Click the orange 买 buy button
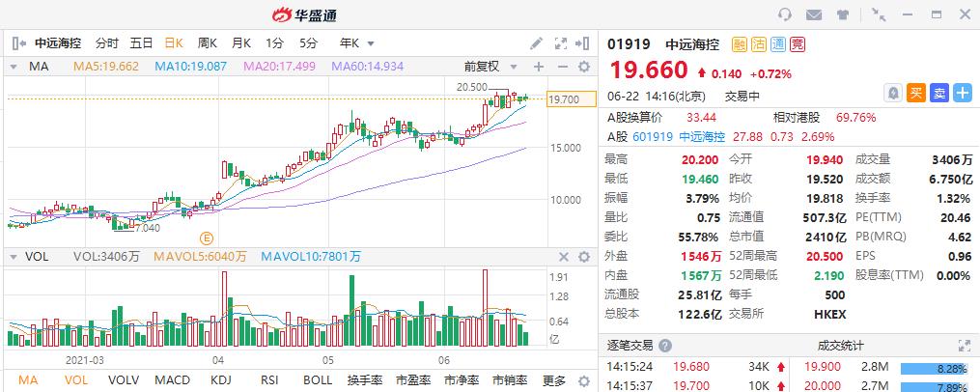The height and width of the screenshot is (392, 980). tap(916, 93)
